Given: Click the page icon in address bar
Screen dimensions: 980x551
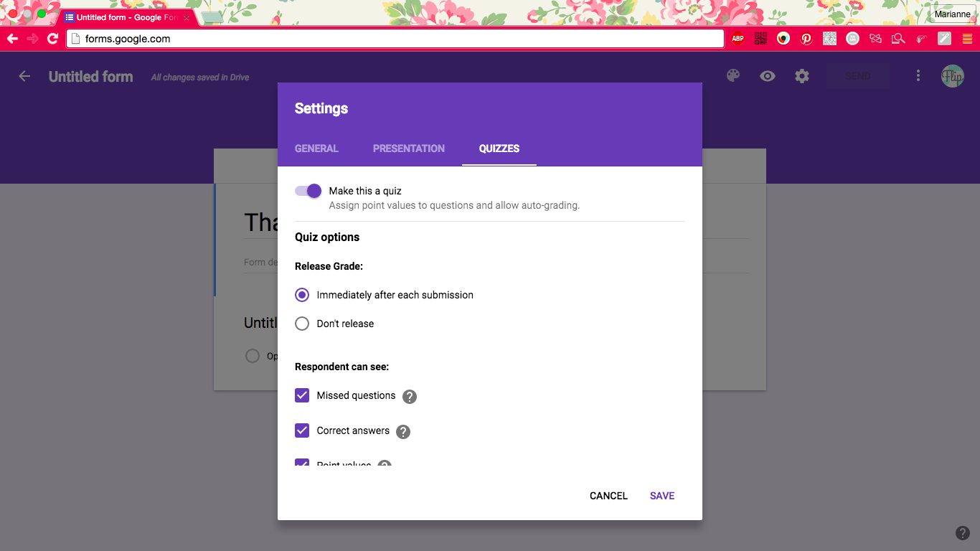Looking at the screenshot, I should coord(75,39).
